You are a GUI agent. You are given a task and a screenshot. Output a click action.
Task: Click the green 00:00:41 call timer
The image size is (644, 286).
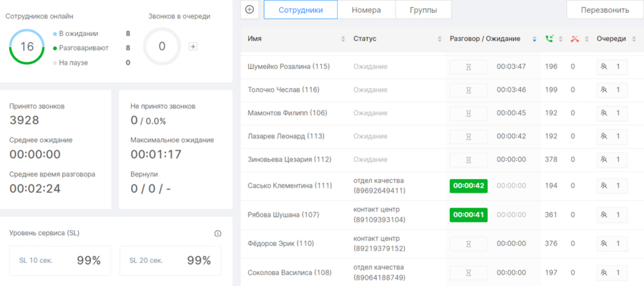click(x=469, y=215)
